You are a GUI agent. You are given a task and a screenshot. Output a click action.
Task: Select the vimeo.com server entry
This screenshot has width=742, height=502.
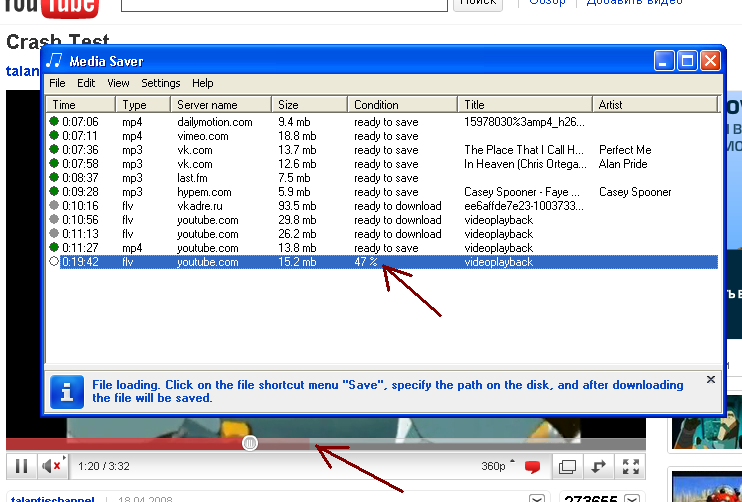pos(203,136)
